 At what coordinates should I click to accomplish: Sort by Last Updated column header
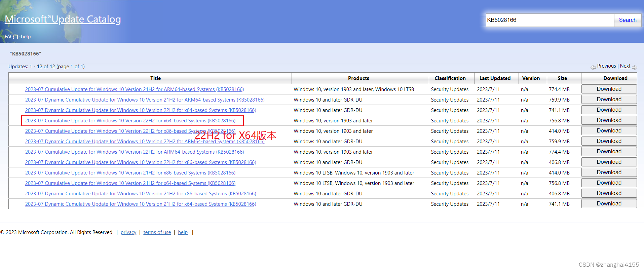(x=495, y=78)
